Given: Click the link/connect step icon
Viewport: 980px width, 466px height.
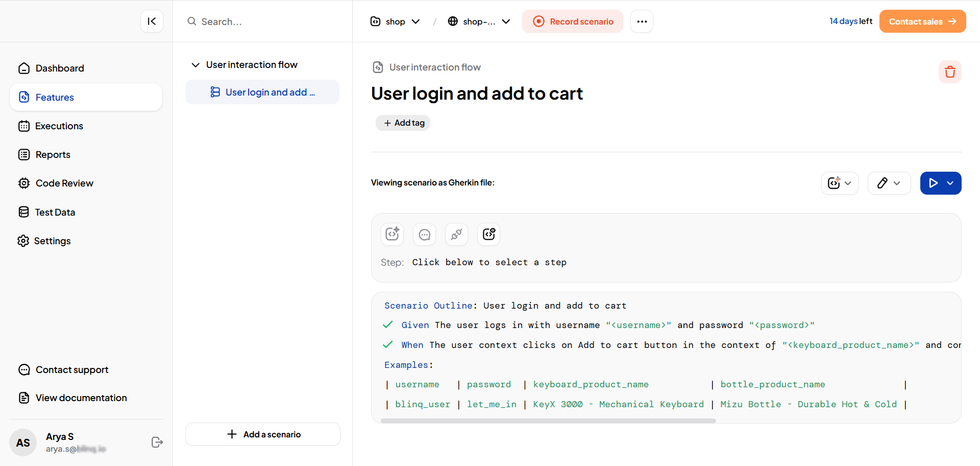Looking at the screenshot, I should 456,234.
